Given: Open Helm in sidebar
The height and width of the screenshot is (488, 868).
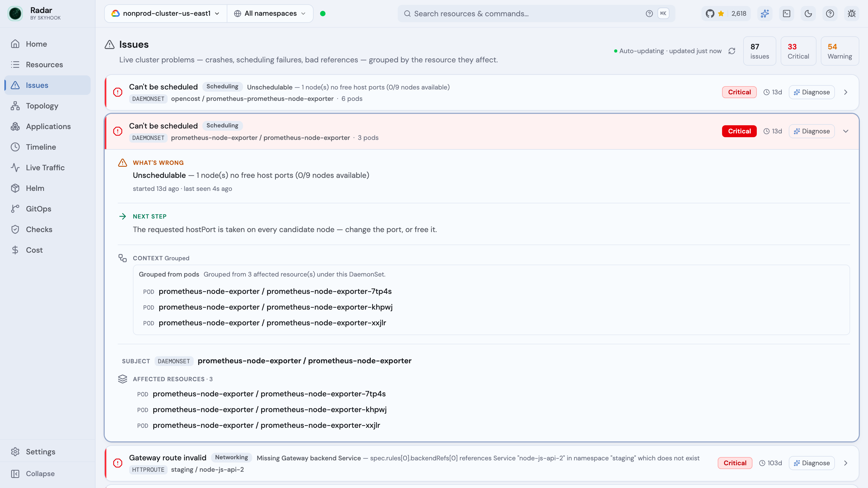Looking at the screenshot, I should point(47,188).
